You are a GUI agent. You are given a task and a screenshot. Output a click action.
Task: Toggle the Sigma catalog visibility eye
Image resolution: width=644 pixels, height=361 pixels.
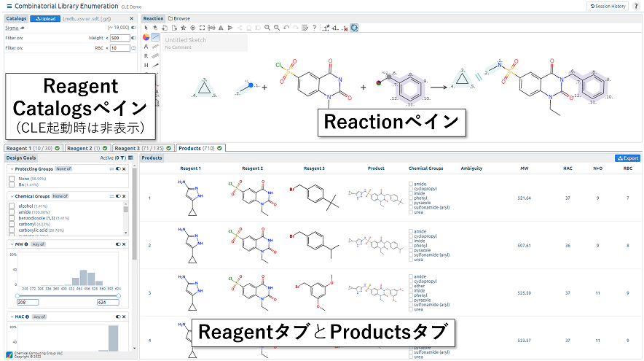[x=133, y=28]
